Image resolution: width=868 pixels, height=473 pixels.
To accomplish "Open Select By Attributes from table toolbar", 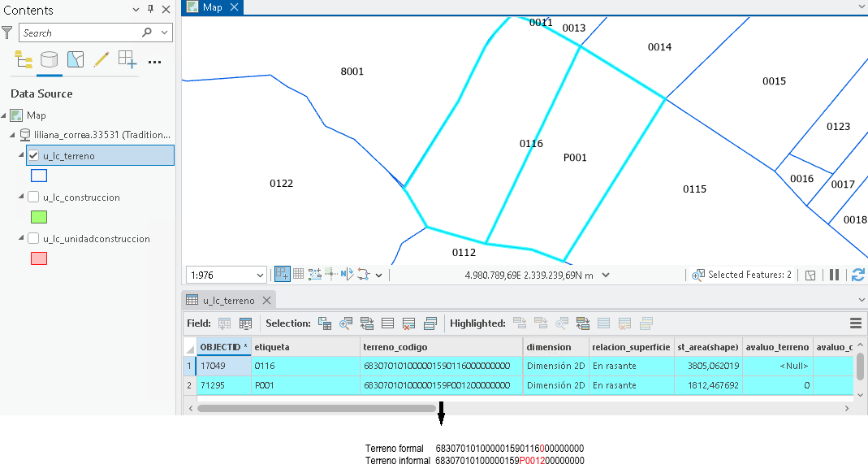I will pos(325,323).
